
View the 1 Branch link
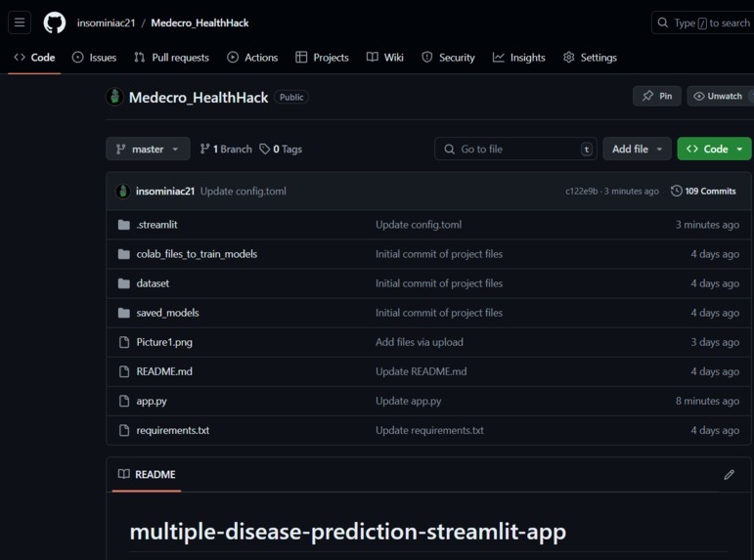[226, 149]
